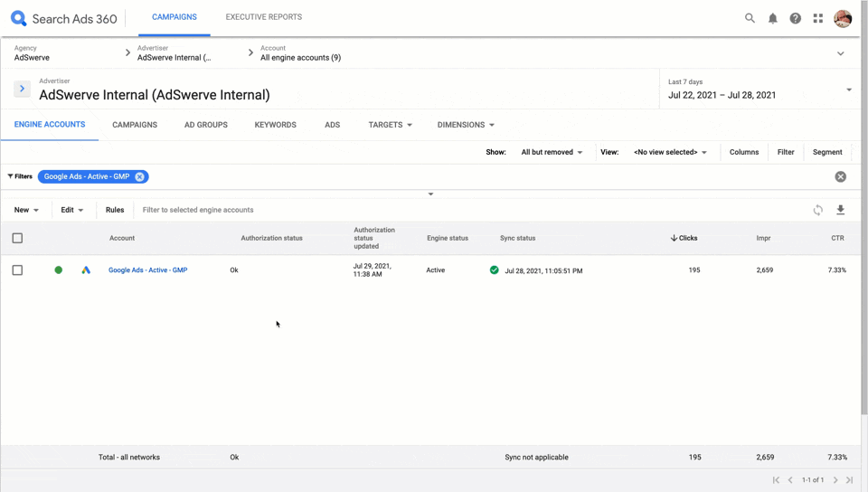
Task: Go to the previous page of results
Action: (x=790, y=480)
